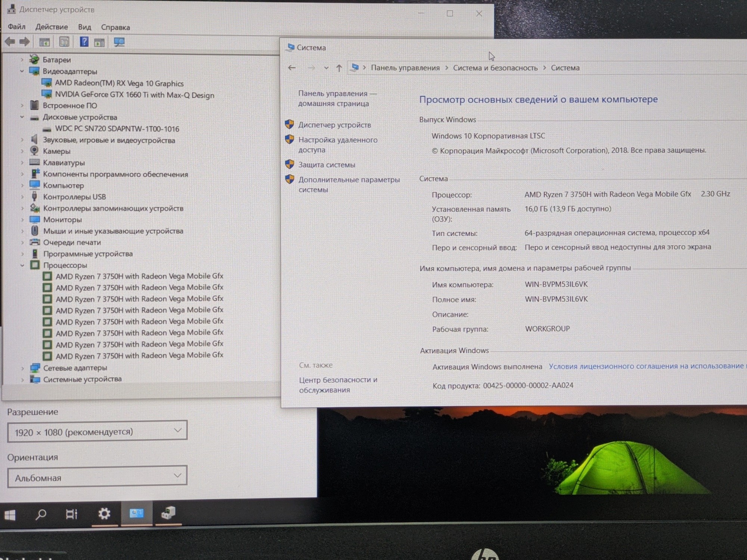Select the Сетевые адаптеры network icon

[35, 368]
